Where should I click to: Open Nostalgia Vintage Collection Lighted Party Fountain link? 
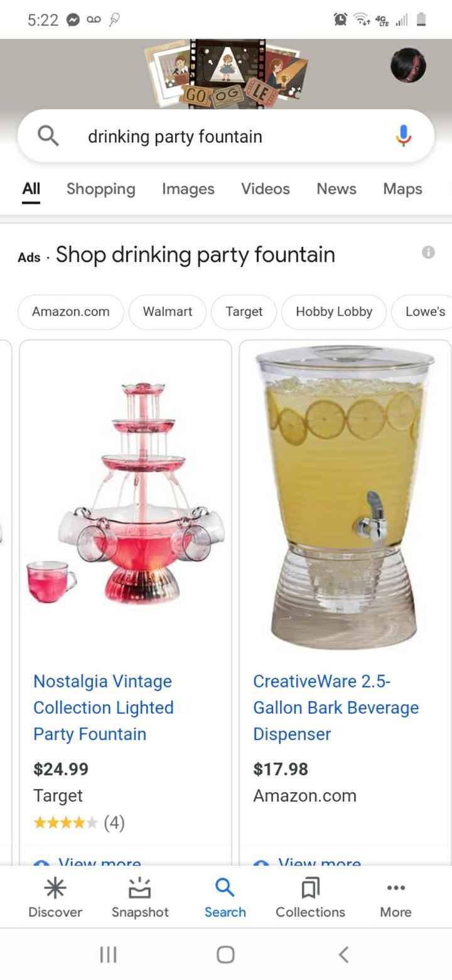pyautogui.click(x=104, y=707)
